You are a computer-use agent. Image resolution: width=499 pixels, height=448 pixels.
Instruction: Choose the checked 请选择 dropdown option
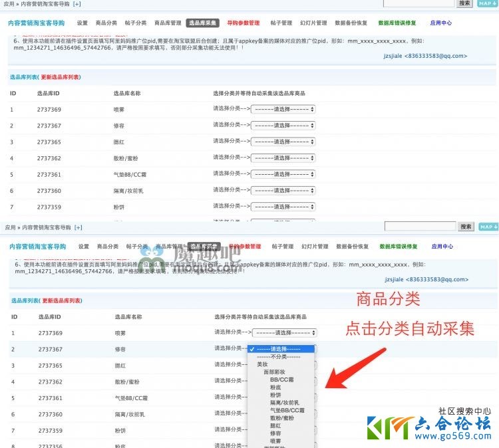tap(281, 349)
